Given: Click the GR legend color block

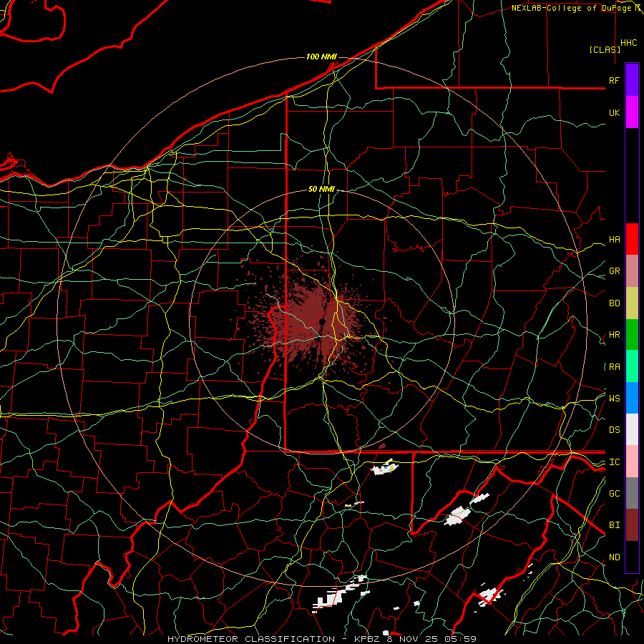Looking at the screenshot, I should [x=632, y=270].
